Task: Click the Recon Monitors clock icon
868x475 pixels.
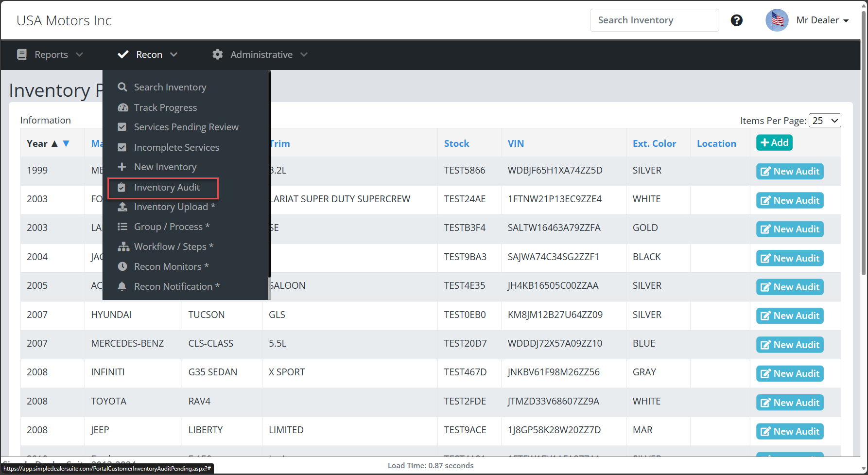Action: pyautogui.click(x=122, y=266)
